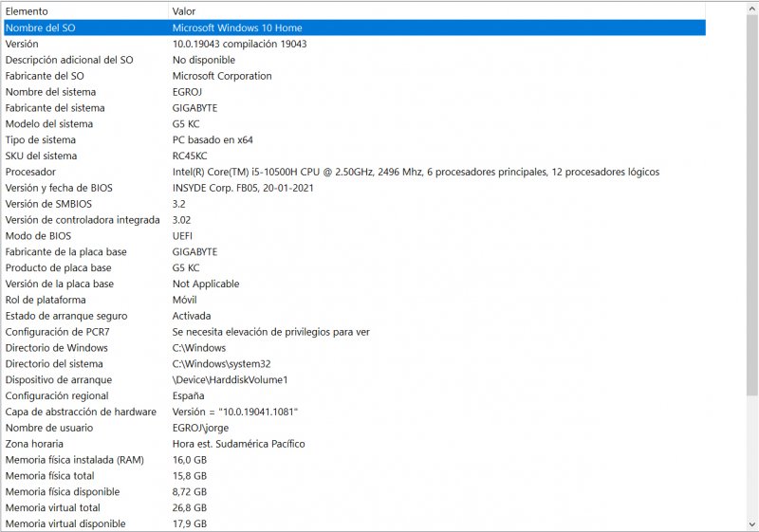Select the Versión row
This screenshot has height=532, width=759.
click(x=354, y=44)
